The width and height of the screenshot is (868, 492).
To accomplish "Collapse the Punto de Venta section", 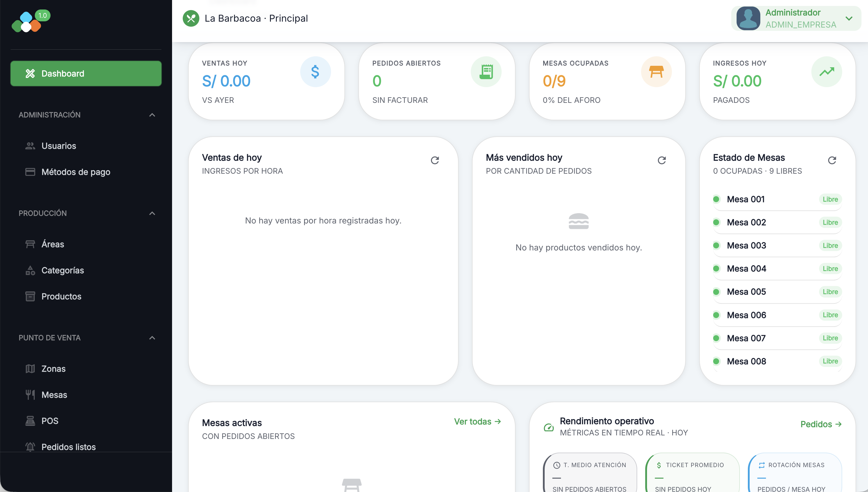I will (152, 338).
